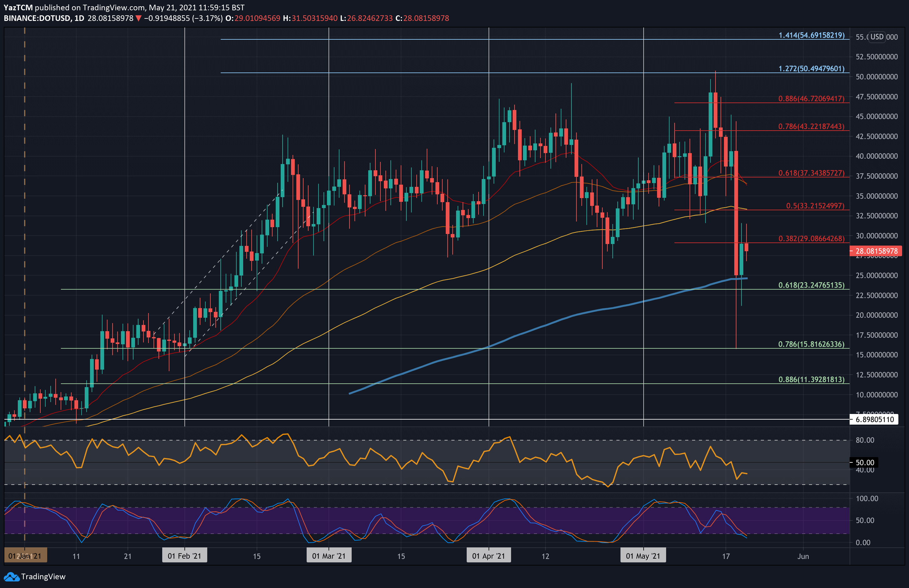
Task: Click the stochastic 0.00 axis label
Action: [863, 543]
